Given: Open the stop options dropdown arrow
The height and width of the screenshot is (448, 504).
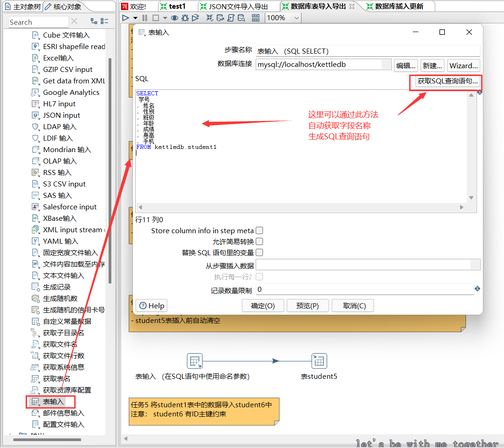Looking at the screenshot, I should [x=165, y=18].
